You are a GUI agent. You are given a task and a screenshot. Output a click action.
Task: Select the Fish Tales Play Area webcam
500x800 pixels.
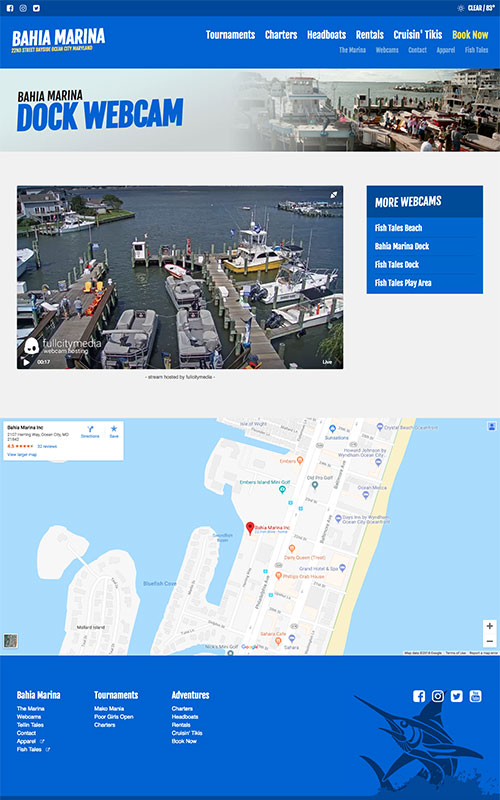pyautogui.click(x=403, y=283)
